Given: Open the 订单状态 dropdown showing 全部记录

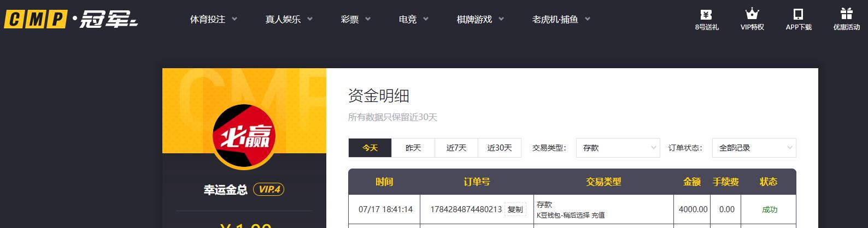Looking at the screenshot, I should coord(754,148).
